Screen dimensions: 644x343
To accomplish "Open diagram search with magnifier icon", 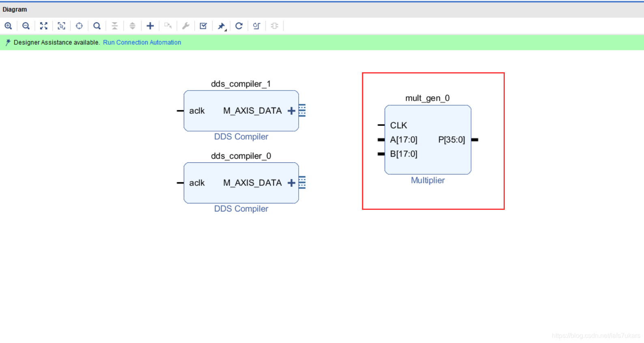I will [x=97, y=26].
